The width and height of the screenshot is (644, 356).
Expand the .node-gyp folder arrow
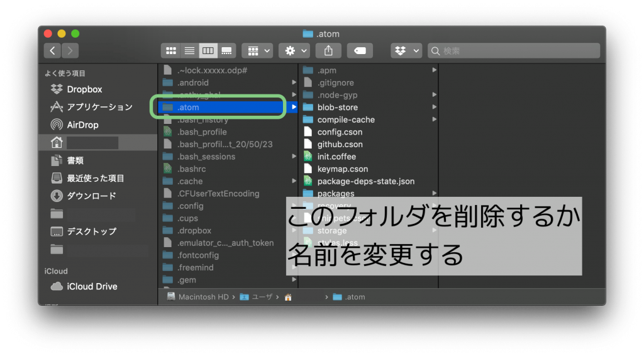pos(434,95)
